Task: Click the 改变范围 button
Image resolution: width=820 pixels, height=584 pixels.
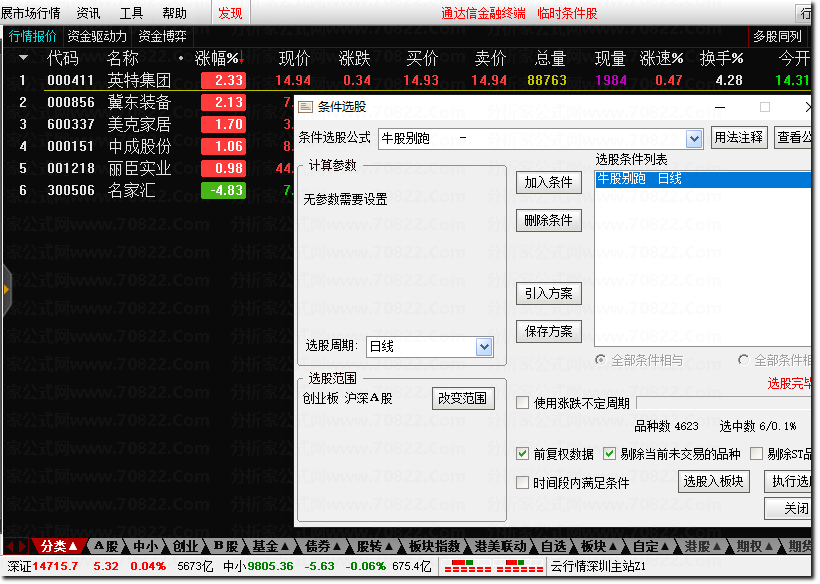Action: pyautogui.click(x=463, y=398)
